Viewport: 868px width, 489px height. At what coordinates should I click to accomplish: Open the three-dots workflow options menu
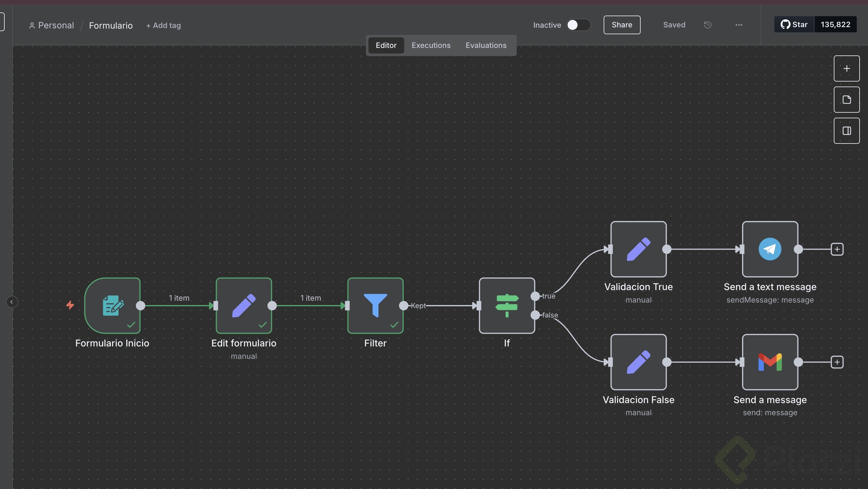[x=739, y=25]
